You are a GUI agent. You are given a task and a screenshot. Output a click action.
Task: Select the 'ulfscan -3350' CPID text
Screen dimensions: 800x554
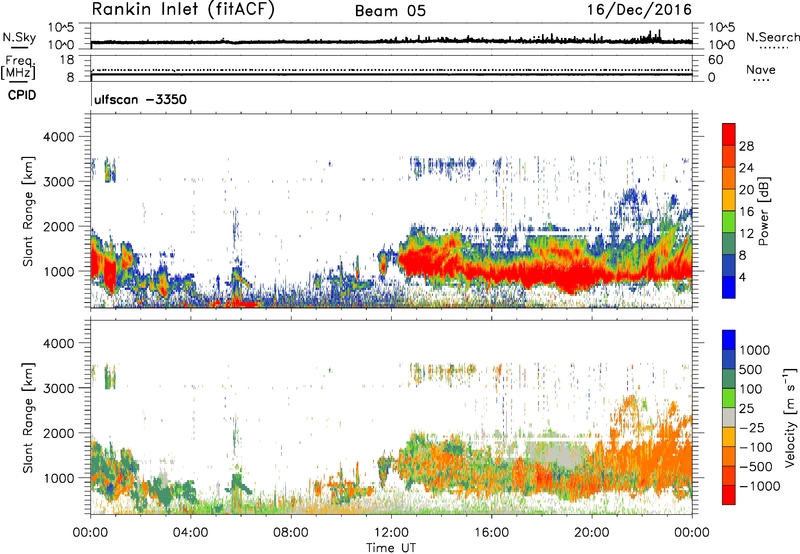point(140,99)
